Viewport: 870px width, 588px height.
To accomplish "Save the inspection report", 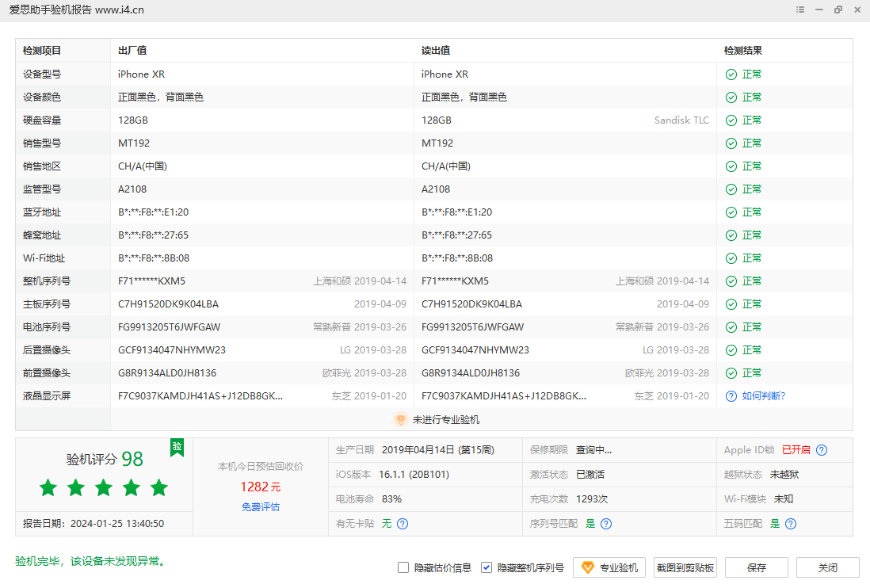I will pyautogui.click(x=756, y=567).
